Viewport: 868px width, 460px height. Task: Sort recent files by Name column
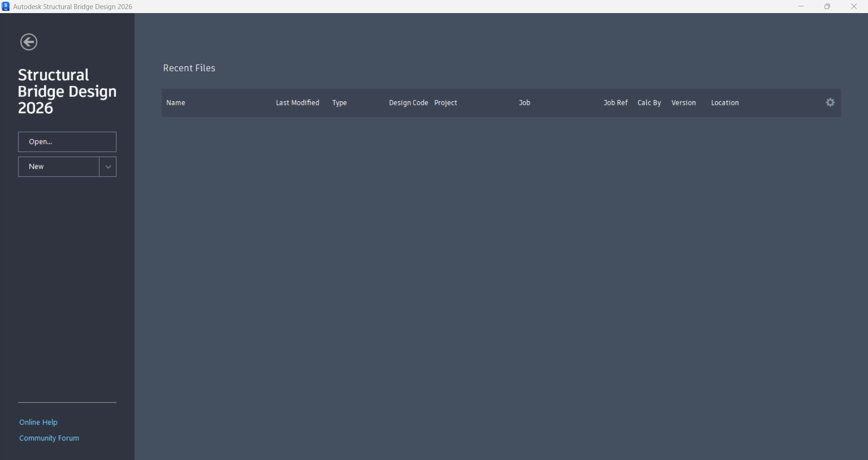coord(175,103)
